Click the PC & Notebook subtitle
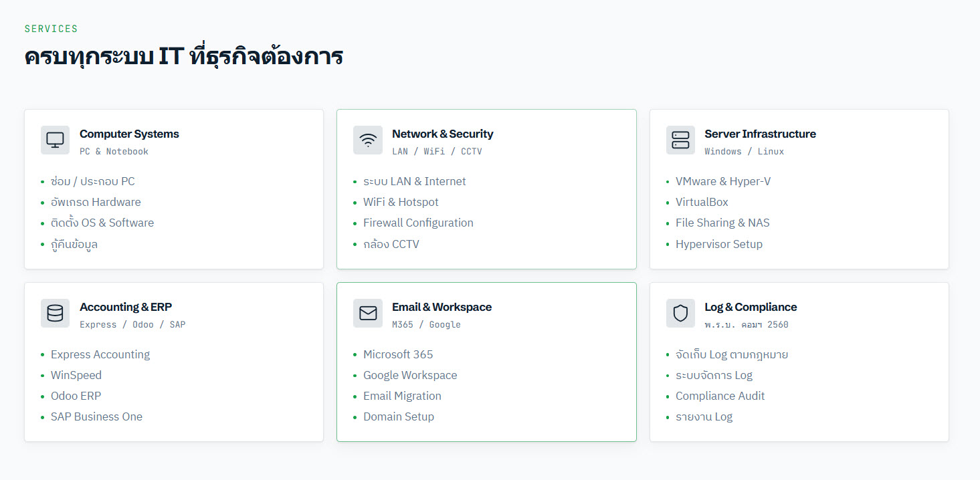Image resolution: width=980 pixels, height=480 pixels. pos(114,152)
